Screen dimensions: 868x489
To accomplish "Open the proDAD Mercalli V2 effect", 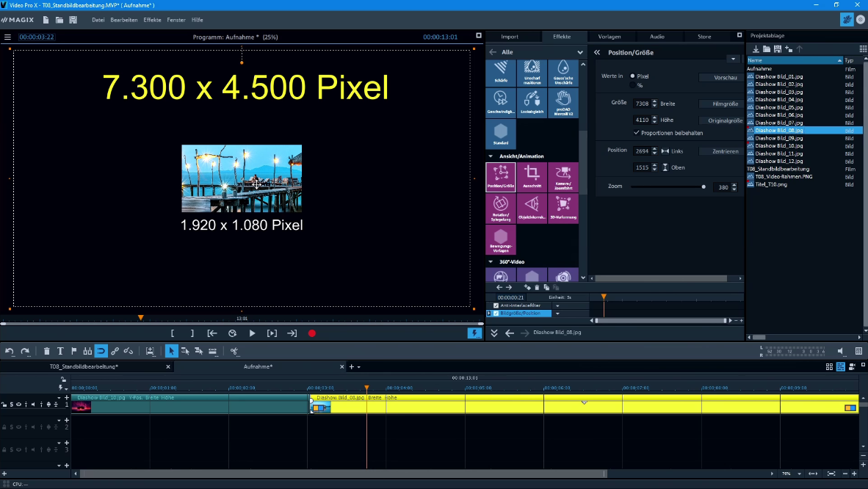I will 563,103.
